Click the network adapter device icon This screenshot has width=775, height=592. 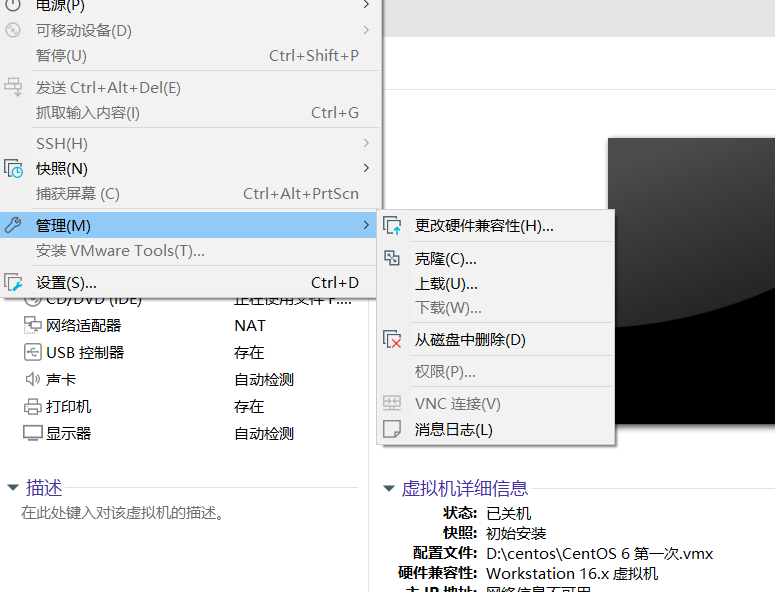point(33,325)
